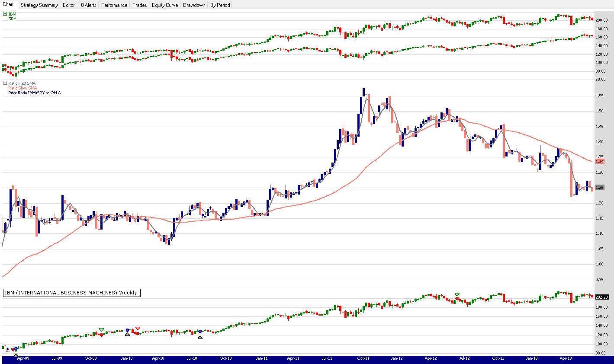The width and height of the screenshot is (614, 364).
Task: Go to the Drawdown tab
Action: [x=194, y=5]
